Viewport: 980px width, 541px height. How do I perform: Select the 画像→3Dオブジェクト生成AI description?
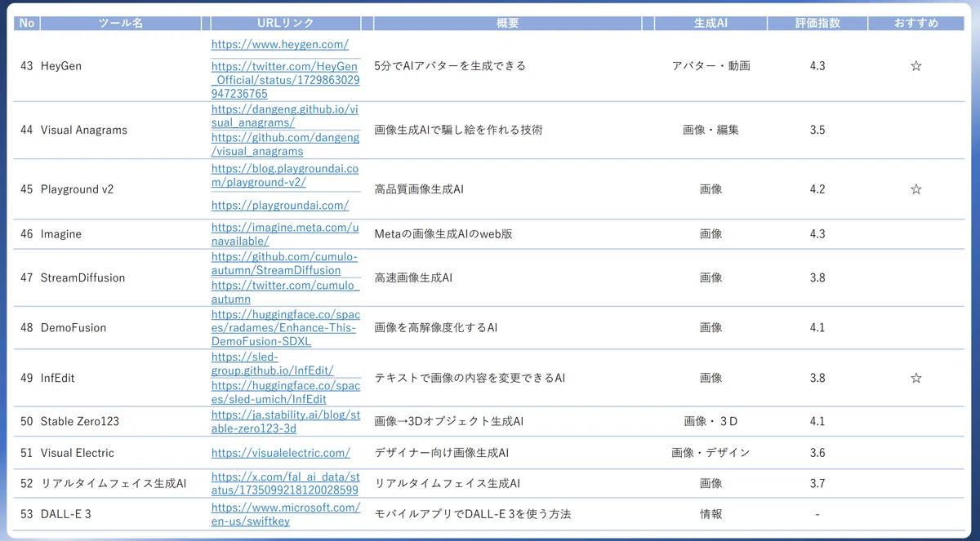(449, 421)
